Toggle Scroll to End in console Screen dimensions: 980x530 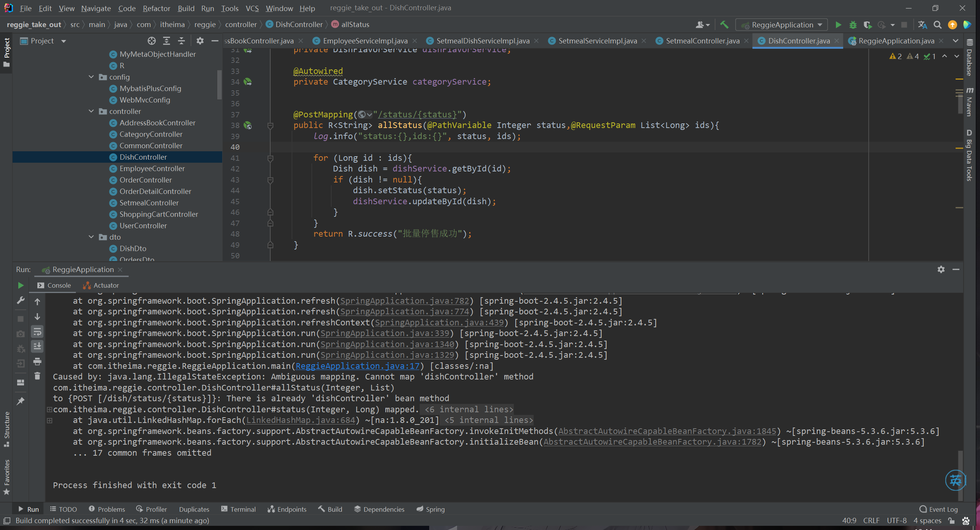(x=37, y=346)
